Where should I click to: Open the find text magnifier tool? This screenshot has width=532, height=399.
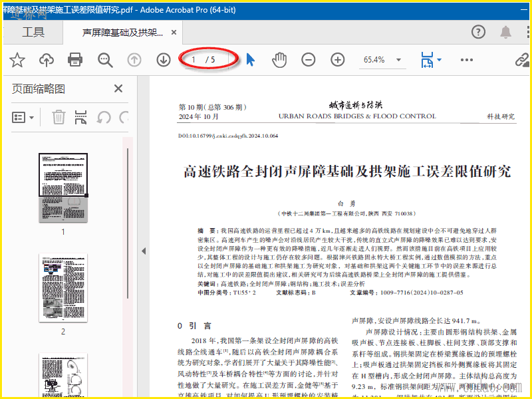(x=105, y=60)
